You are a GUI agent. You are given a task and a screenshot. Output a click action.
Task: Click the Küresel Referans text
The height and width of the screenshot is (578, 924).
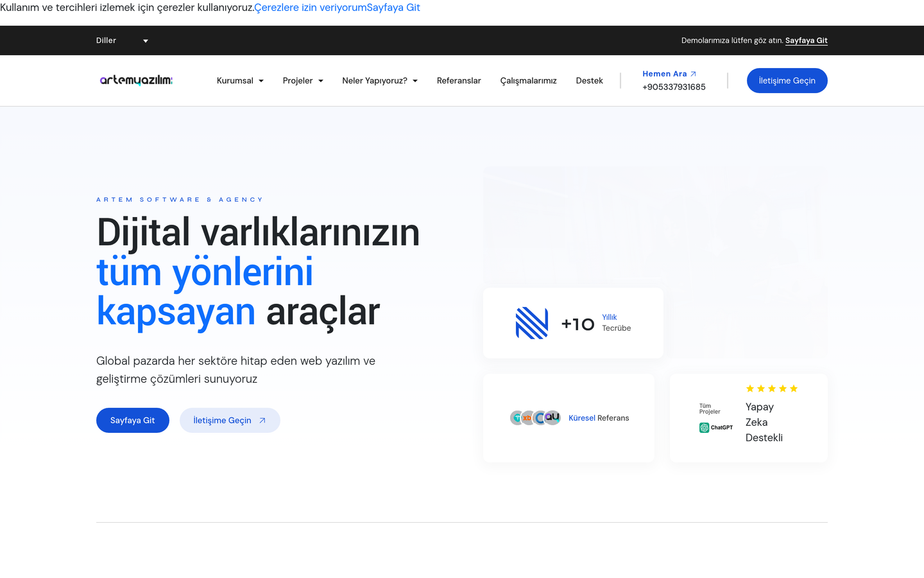(x=599, y=418)
